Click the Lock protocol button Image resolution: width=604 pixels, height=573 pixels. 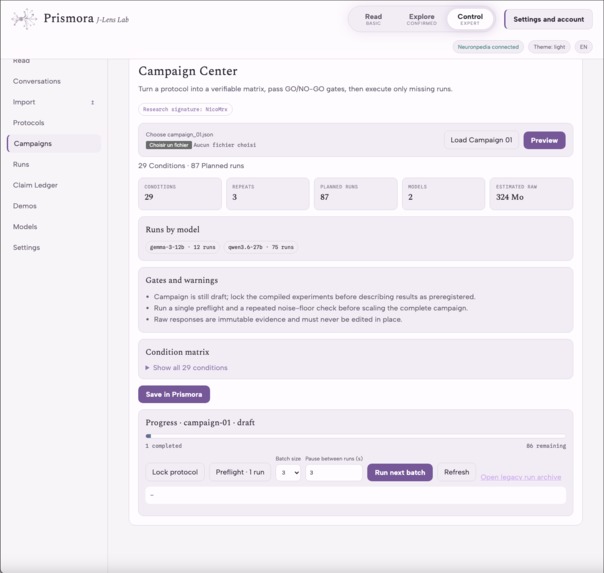175,472
